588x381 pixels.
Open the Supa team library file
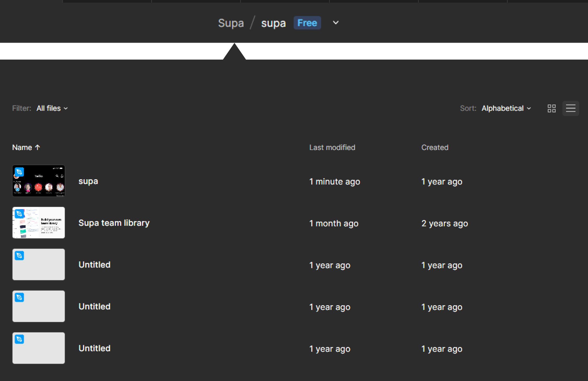coord(114,222)
